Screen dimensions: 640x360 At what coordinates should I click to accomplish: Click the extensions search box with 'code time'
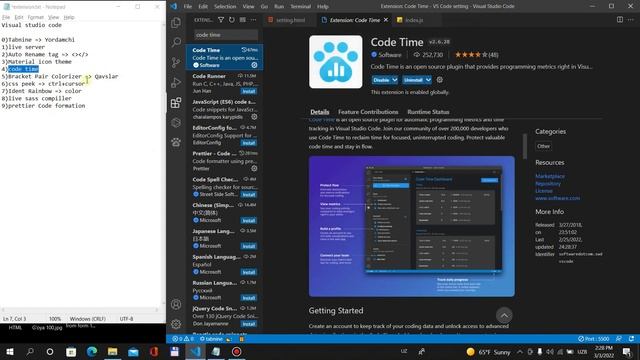click(226, 35)
